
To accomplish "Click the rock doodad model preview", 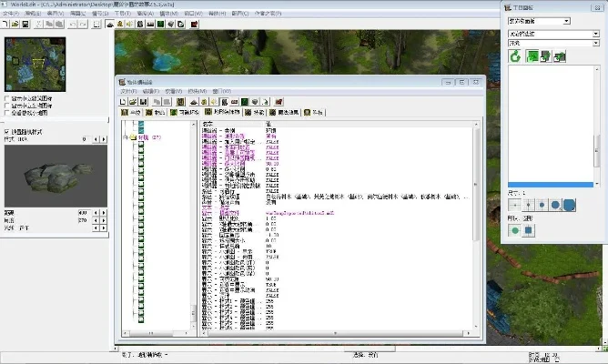I will (x=56, y=176).
